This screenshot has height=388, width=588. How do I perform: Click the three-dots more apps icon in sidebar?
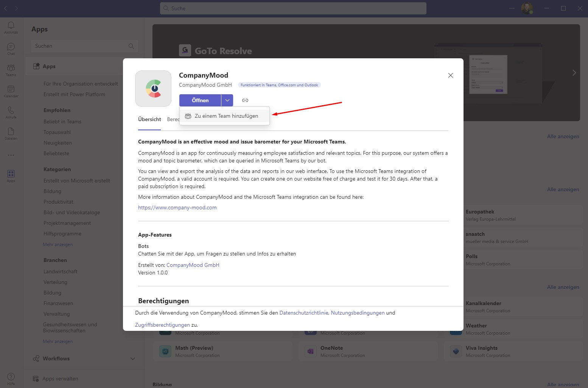coord(11,155)
